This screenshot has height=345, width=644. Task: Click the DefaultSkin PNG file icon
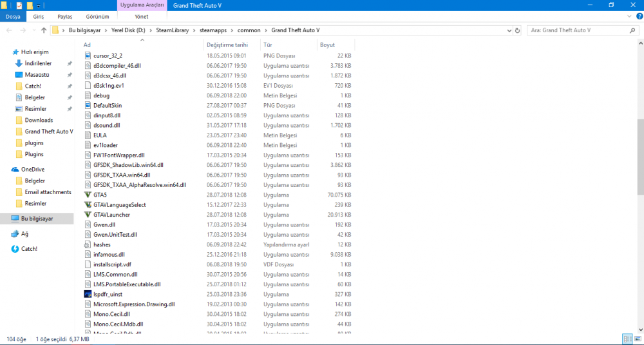(x=88, y=105)
